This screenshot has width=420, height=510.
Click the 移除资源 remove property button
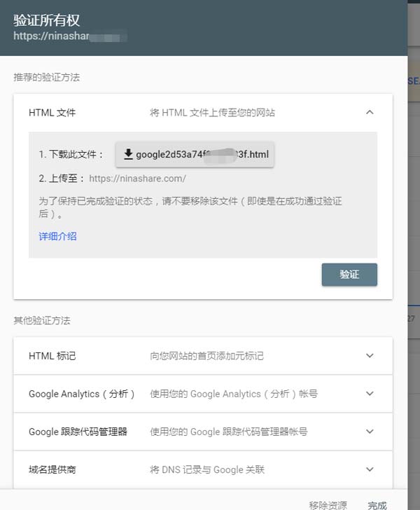[328, 505]
